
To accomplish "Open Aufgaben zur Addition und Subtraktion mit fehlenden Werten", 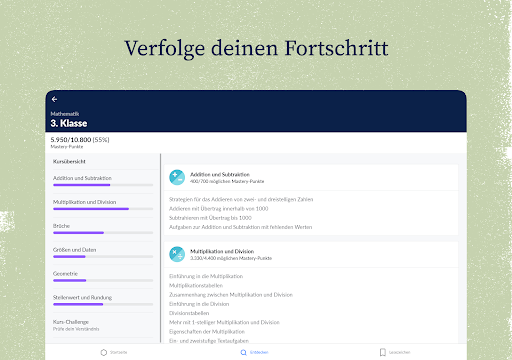I will [241, 227].
